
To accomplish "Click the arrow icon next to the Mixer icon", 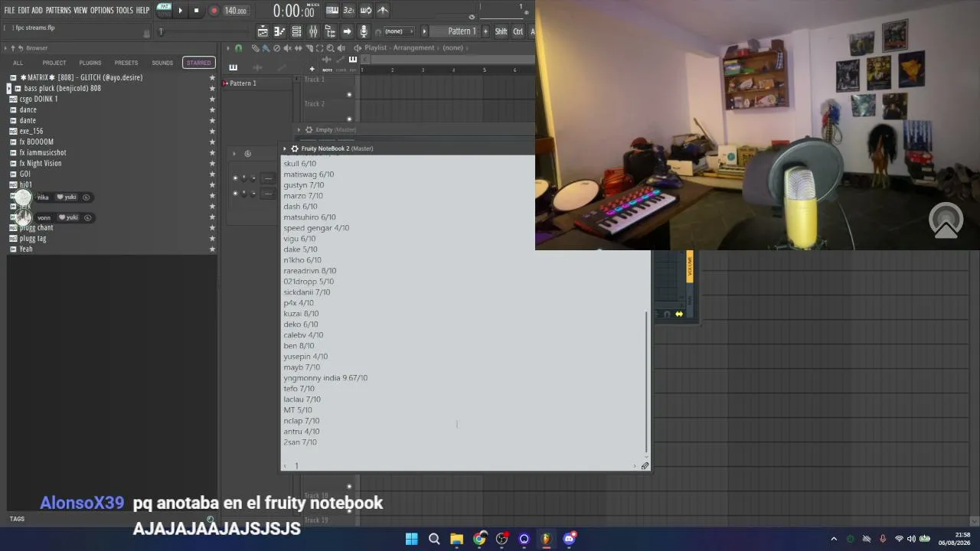I will (x=347, y=31).
